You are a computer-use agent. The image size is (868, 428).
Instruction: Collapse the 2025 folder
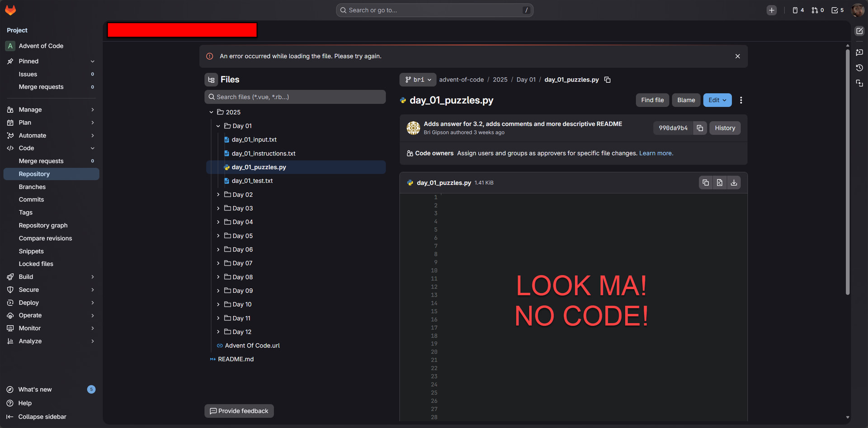coord(211,112)
